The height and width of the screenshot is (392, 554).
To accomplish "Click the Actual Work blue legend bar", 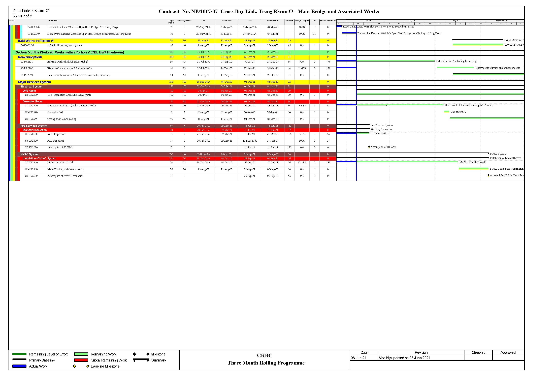I will point(19,366).
